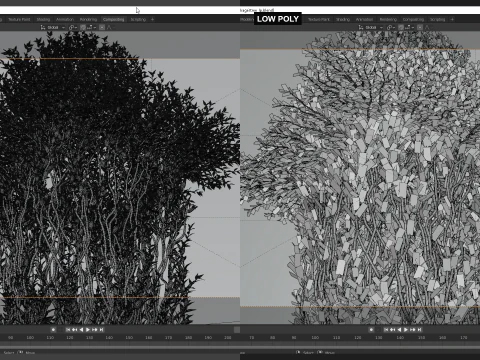
Task: Open Global orientation dropdown in right viewport
Action: tap(374, 27)
